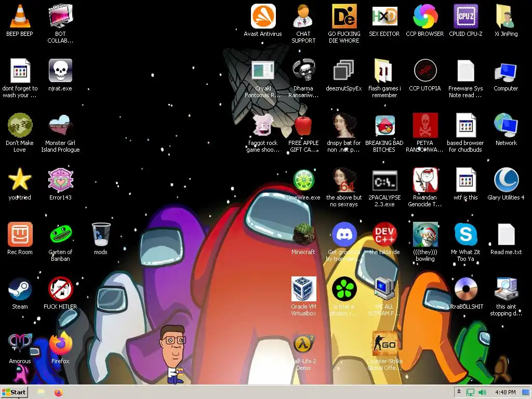Select the FREE APPLE GIFT CARD icon
This screenshot has height=399, width=532.
[303, 125]
